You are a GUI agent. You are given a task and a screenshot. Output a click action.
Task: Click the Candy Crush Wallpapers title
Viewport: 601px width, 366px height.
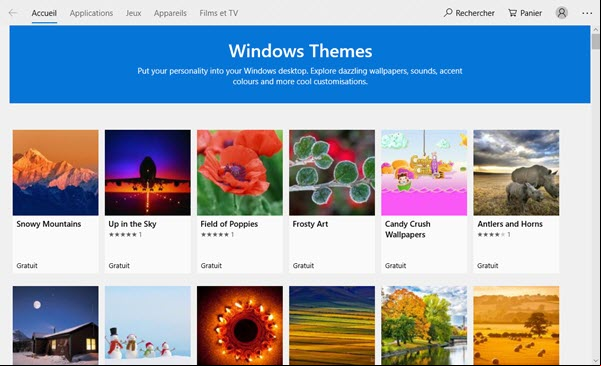point(407,229)
